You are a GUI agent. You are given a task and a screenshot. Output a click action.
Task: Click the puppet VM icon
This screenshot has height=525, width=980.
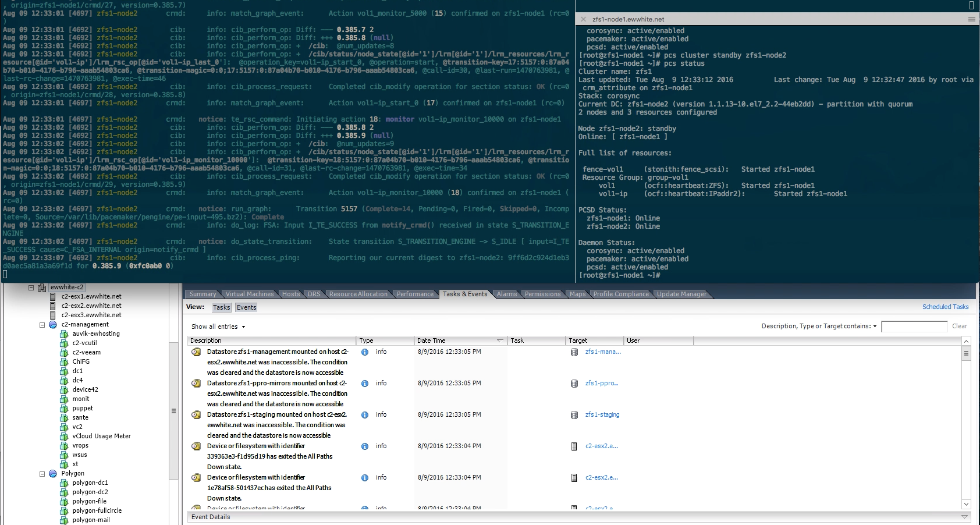(64, 408)
